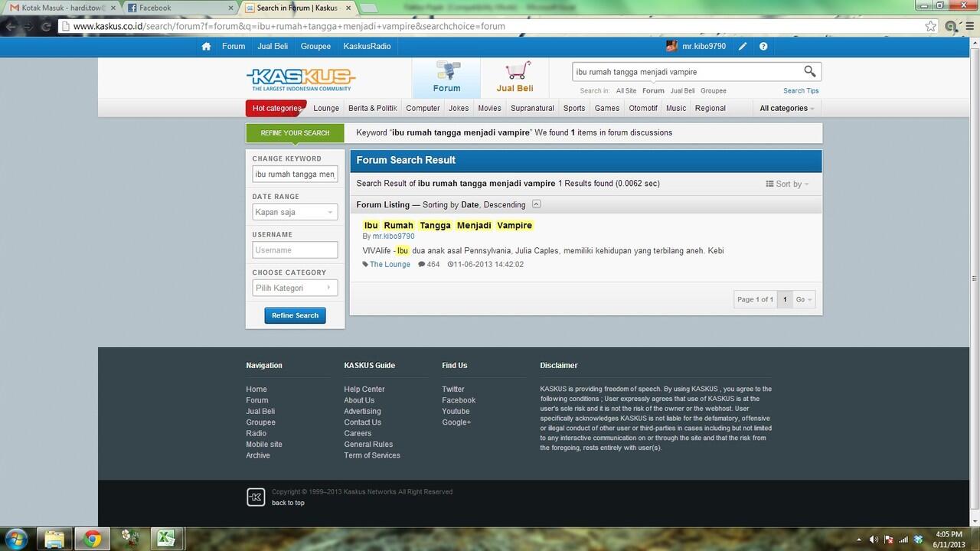Click Chrome icon in taskbar
The width and height of the screenshot is (980, 551).
coord(93,540)
